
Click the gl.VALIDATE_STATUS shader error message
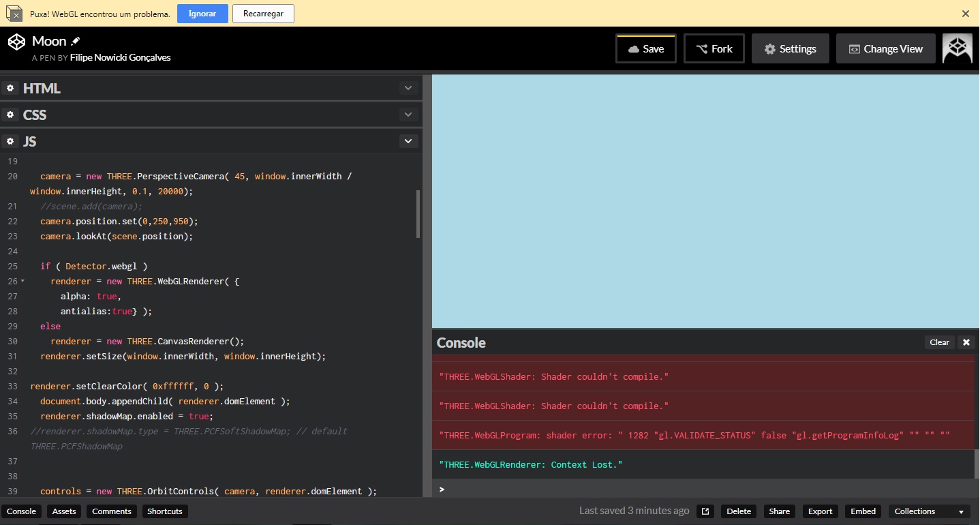pyautogui.click(x=694, y=435)
